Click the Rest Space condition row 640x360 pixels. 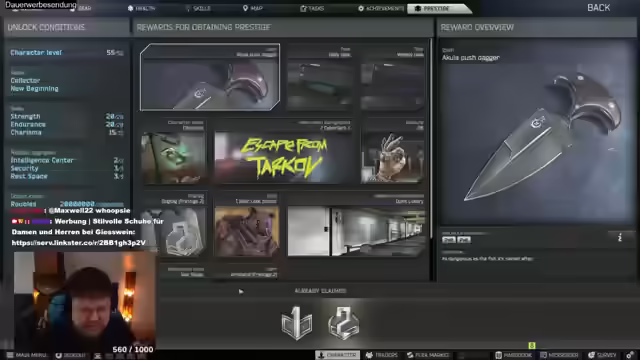coord(67,176)
